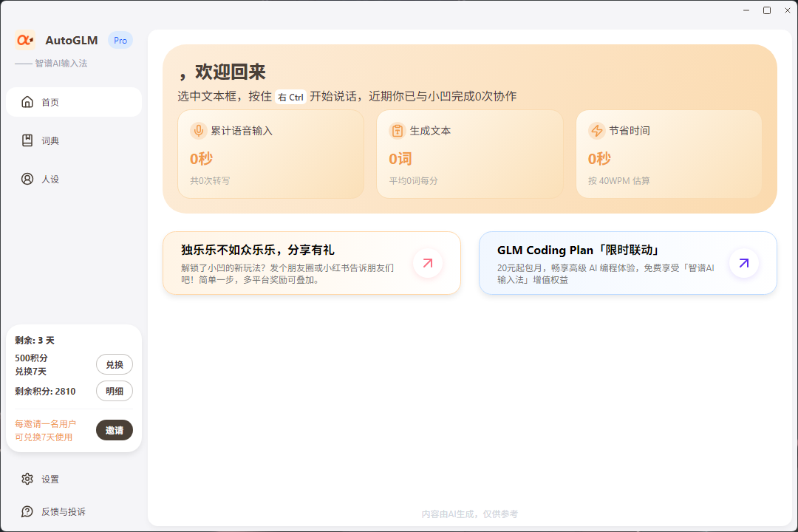Open the 首页 home page
The height and width of the screenshot is (532, 798).
click(x=74, y=102)
